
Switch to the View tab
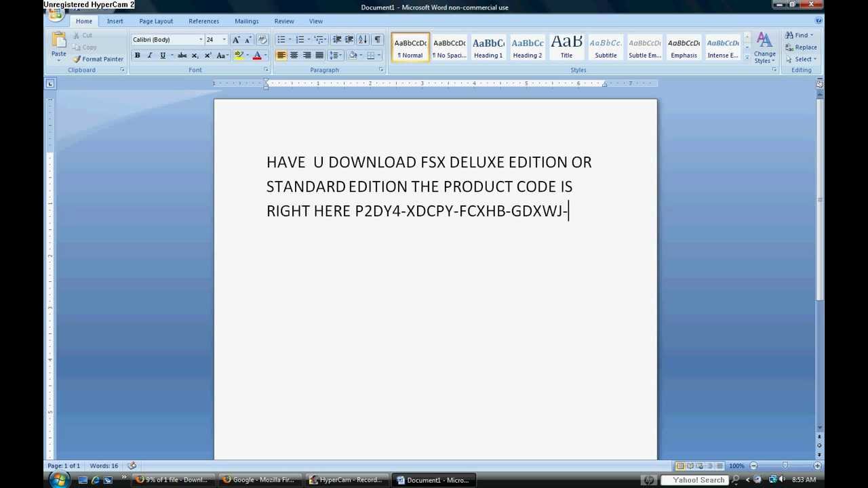pos(316,21)
